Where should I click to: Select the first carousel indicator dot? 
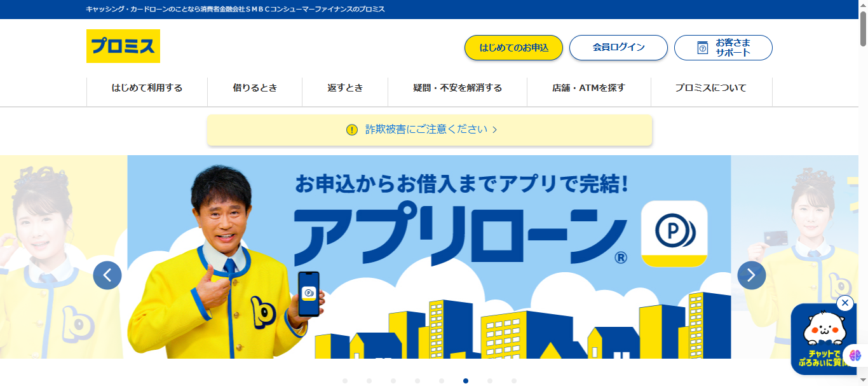345,381
